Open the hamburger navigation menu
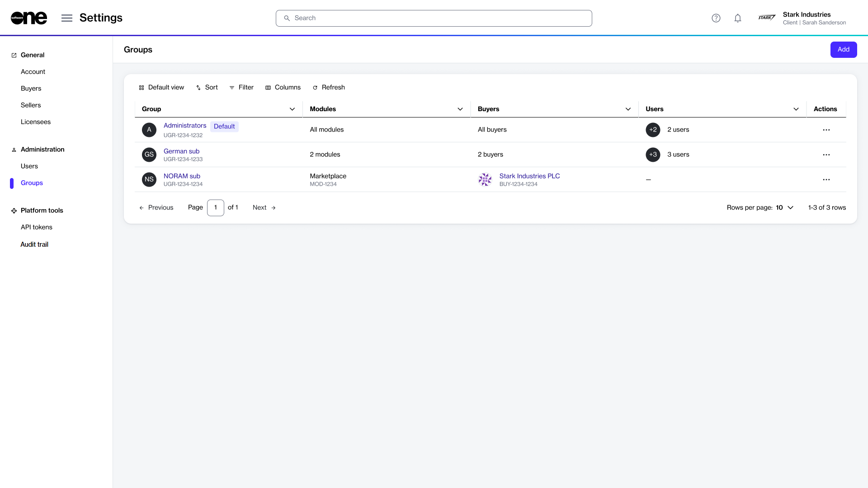The image size is (868, 488). [67, 18]
